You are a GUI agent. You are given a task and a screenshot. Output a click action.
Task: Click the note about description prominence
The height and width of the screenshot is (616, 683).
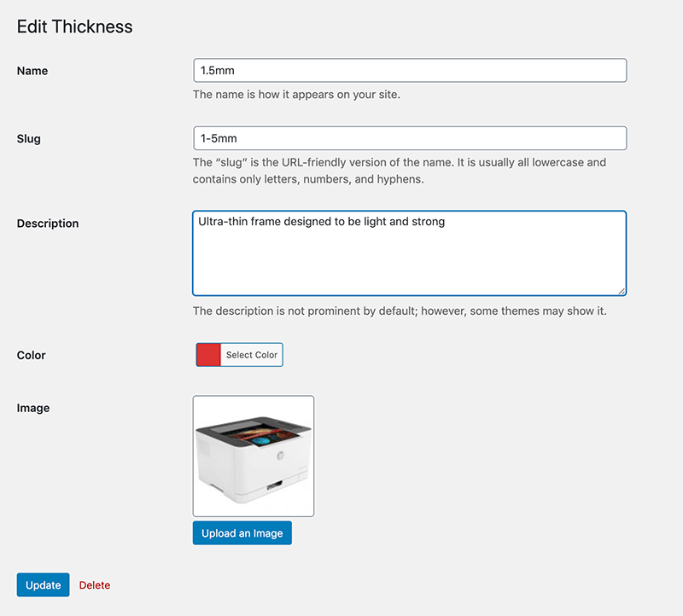(x=399, y=311)
